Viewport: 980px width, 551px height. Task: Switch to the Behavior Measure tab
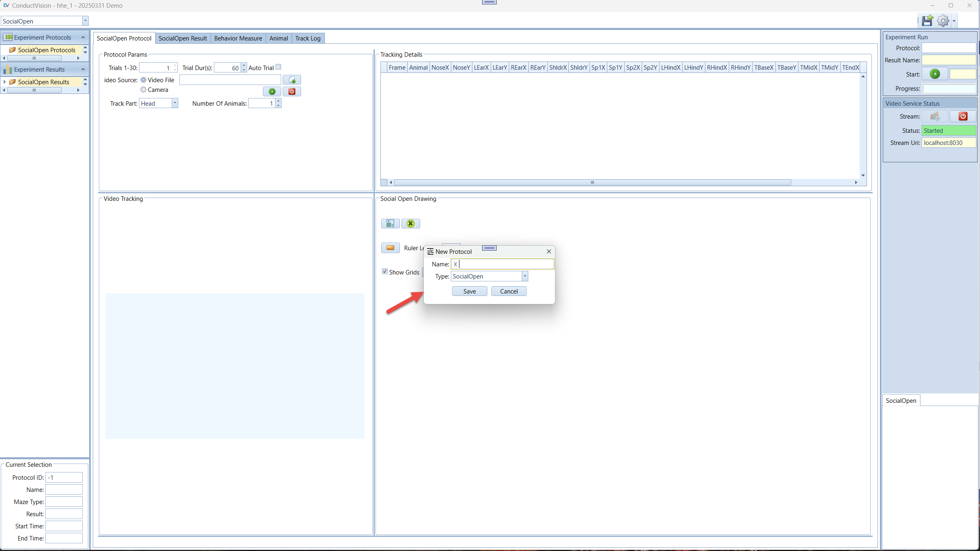[x=238, y=38]
